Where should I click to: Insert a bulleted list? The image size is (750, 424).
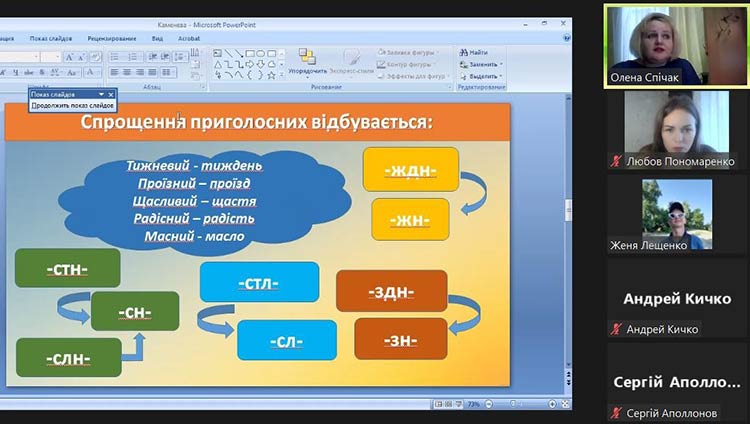[115, 57]
